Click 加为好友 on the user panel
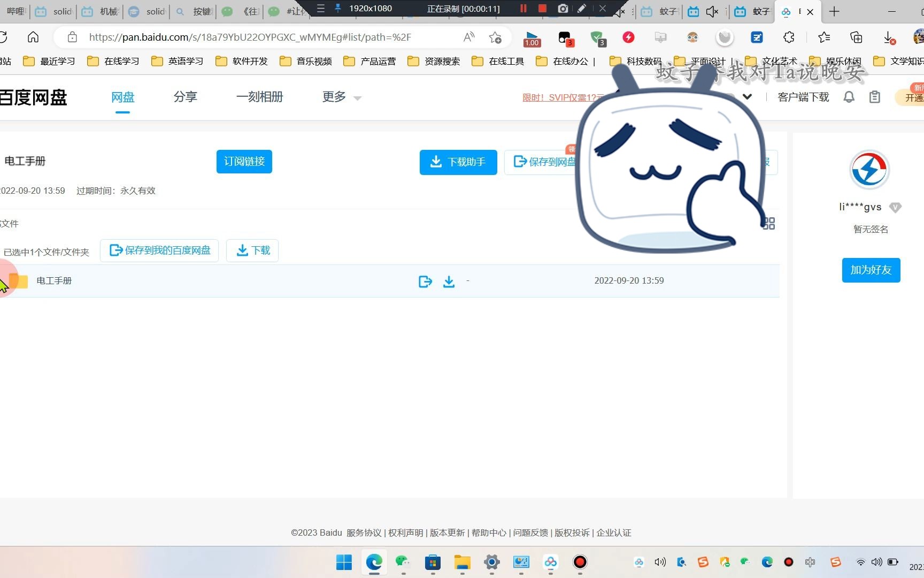 tap(871, 270)
